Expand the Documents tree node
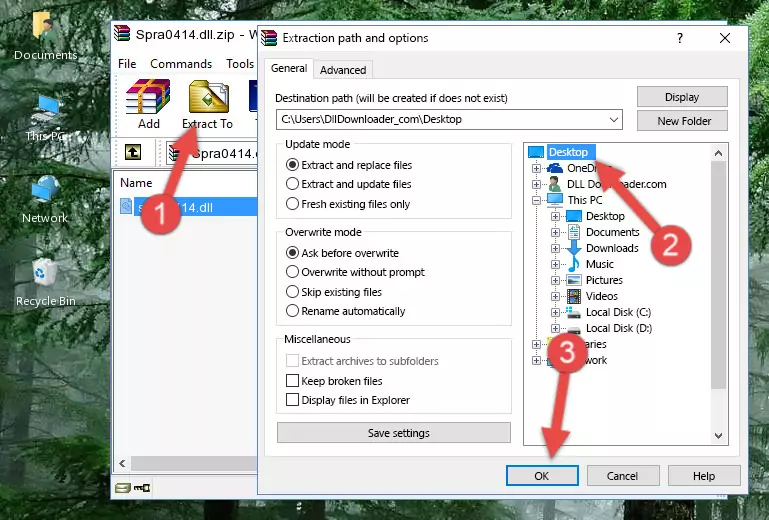769x520 pixels. click(555, 233)
